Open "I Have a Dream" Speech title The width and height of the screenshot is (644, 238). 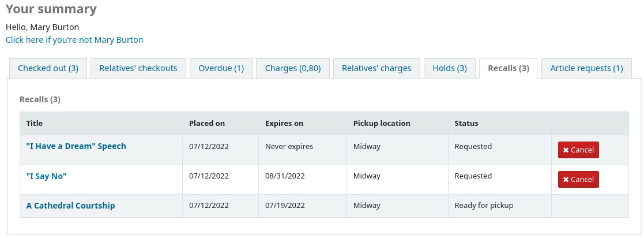coord(76,146)
